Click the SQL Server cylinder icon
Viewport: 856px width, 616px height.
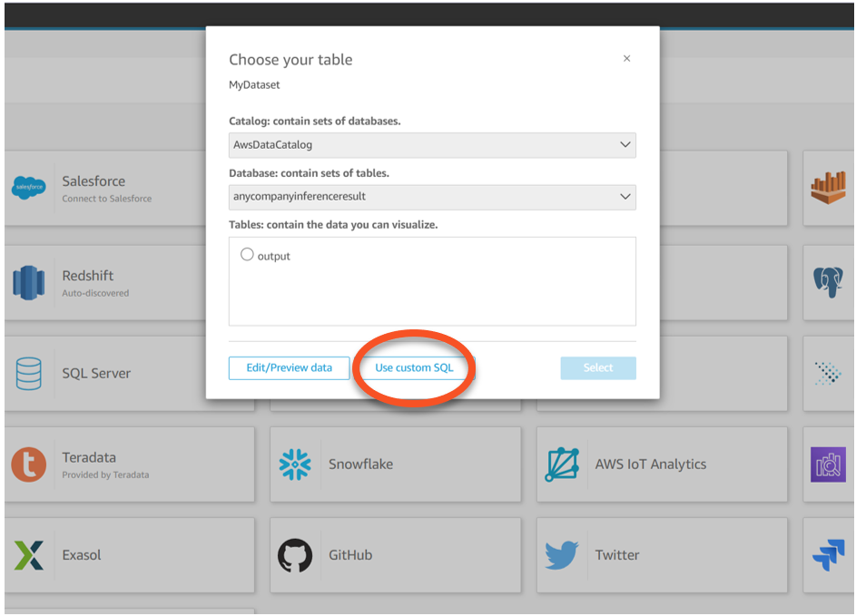28,374
